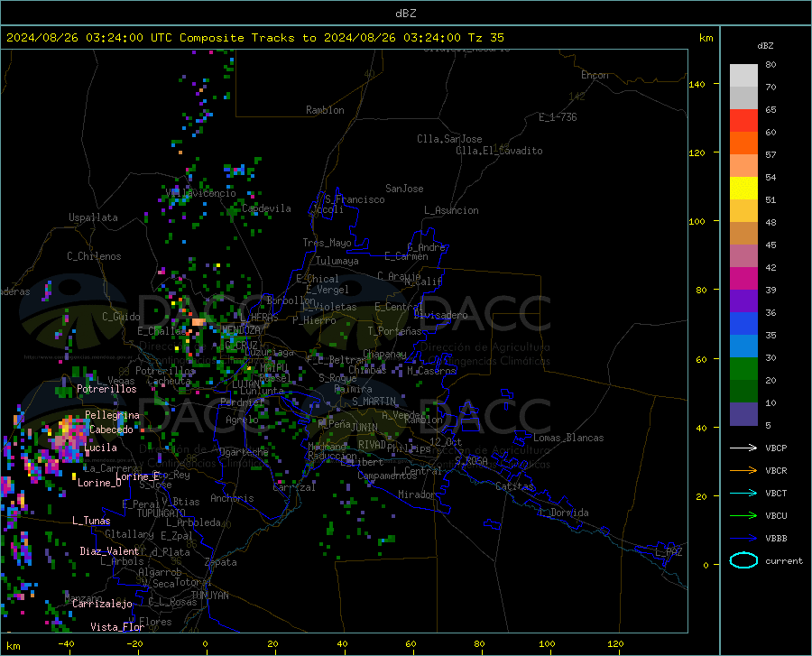Click the L_Tunas label

pyautogui.click(x=91, y=521)
